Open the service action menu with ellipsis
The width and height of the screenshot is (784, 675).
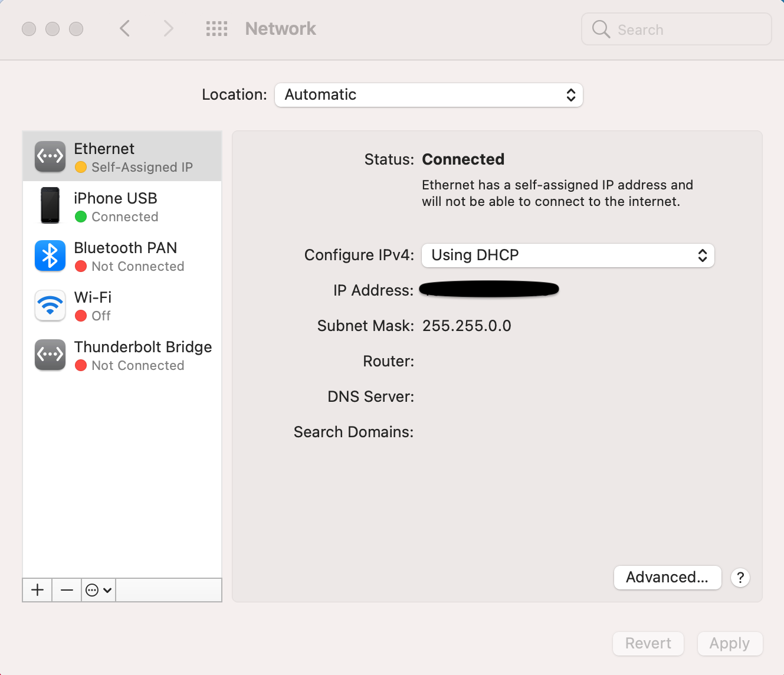pos(99,590)
